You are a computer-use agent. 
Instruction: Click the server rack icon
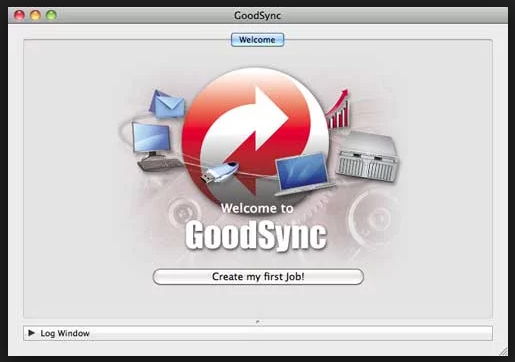click(368, 157)
